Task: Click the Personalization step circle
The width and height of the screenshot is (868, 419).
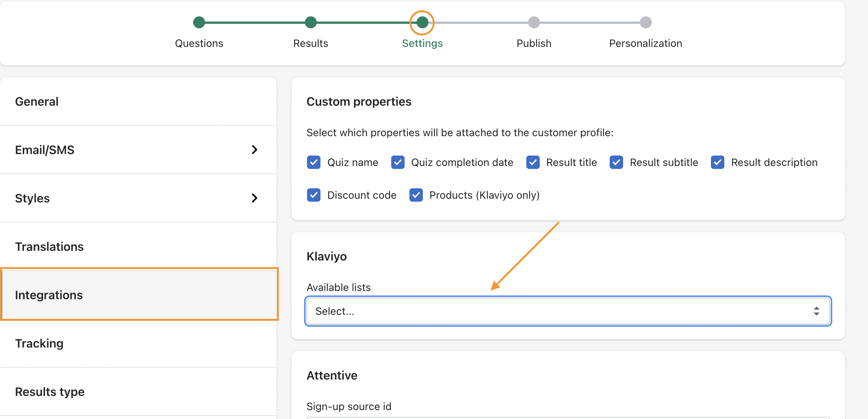Action: pos(645,22)
